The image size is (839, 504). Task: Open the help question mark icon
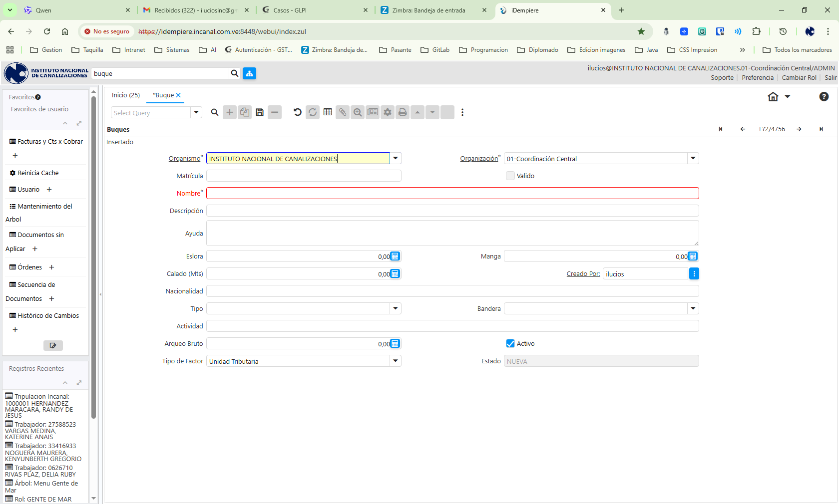point(824,97)
